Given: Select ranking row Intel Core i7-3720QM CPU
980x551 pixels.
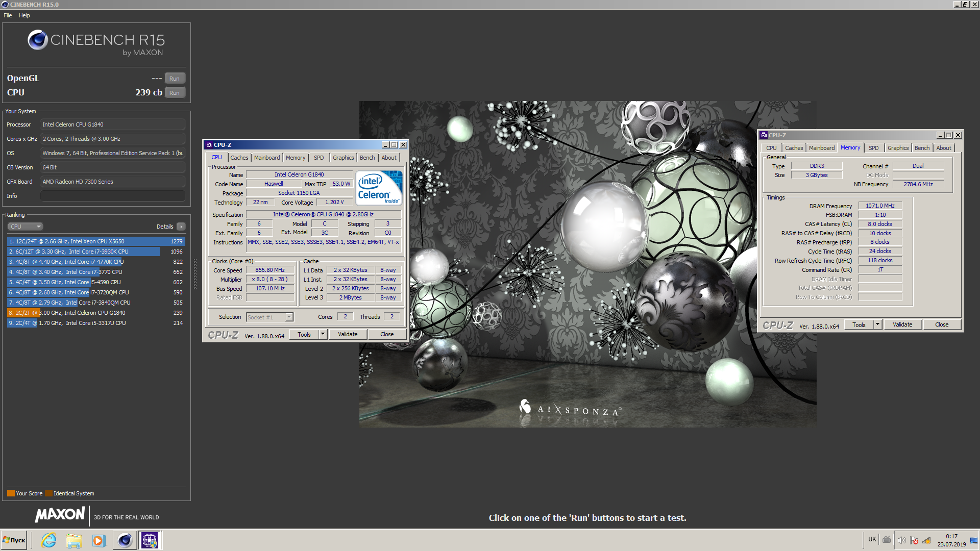Looking at the screenshot, I should 96,292.
